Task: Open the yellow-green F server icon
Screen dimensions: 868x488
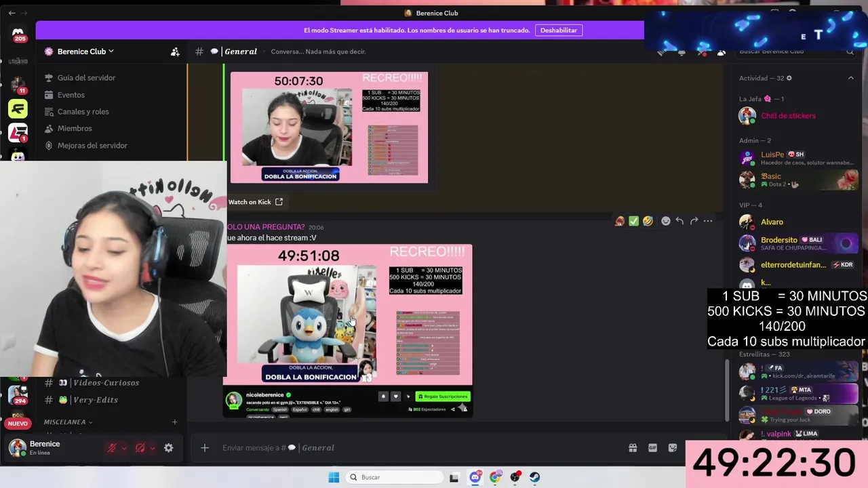Action: (18, 108)
